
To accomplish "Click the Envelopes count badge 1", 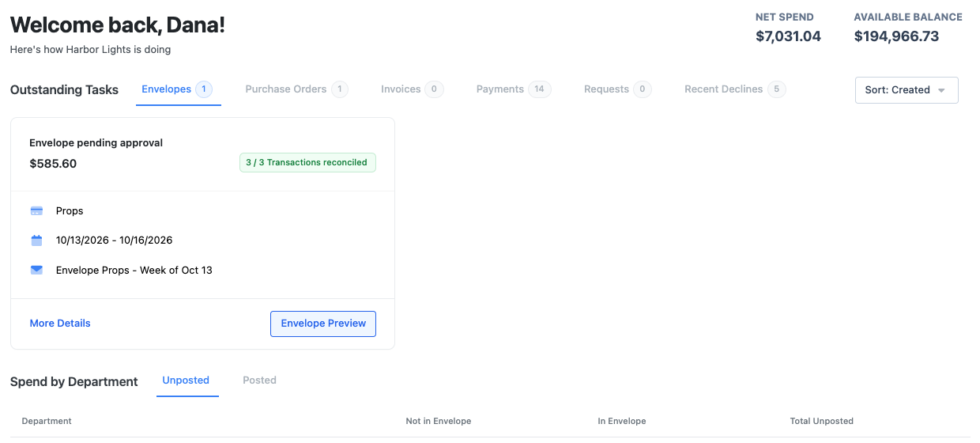I will click(x=204, y=89).
